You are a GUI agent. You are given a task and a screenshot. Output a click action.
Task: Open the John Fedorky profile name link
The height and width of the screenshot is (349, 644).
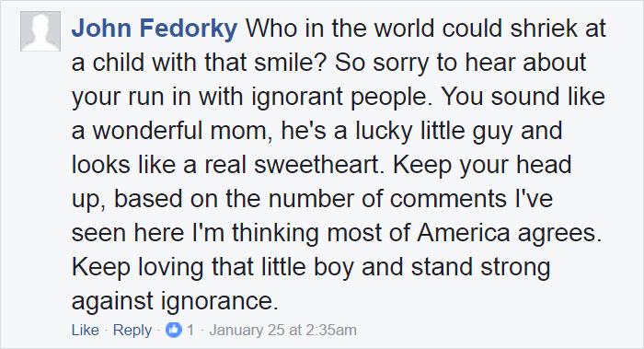(155, 29)
